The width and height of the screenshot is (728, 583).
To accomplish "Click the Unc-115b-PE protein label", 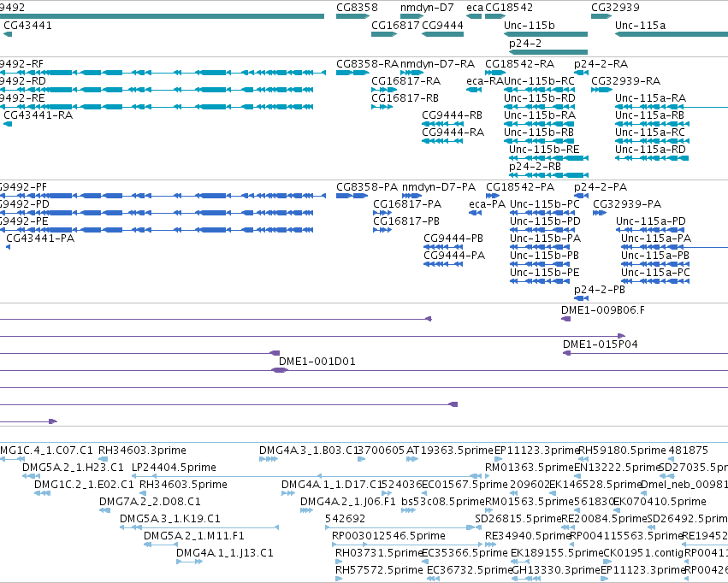I will (x=545, y=273).
